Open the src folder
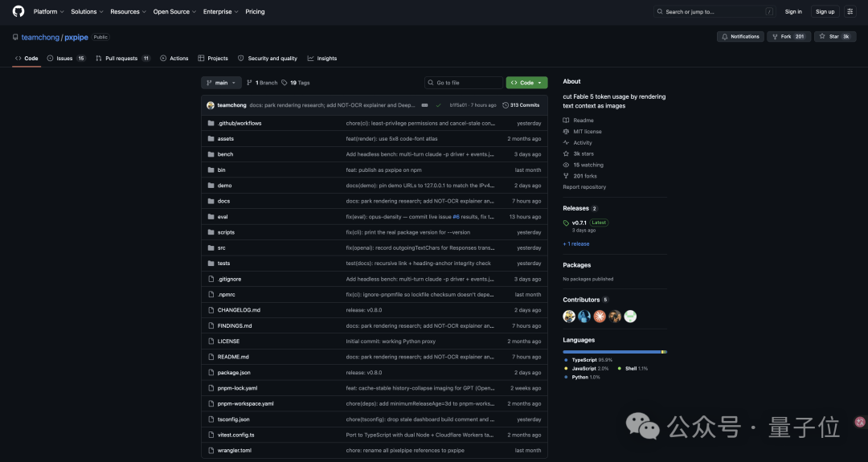The image size is (868, 462). click(222, 248)
